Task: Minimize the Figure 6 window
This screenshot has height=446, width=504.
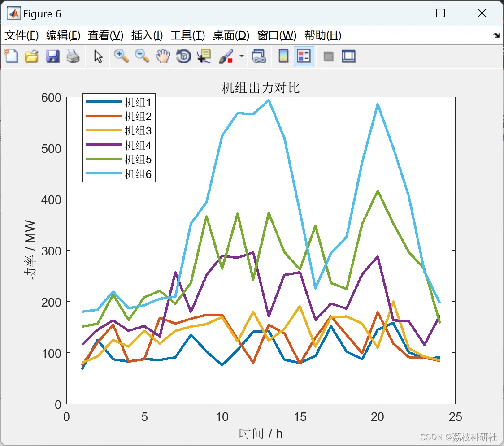Action: (x=399, y=13)
